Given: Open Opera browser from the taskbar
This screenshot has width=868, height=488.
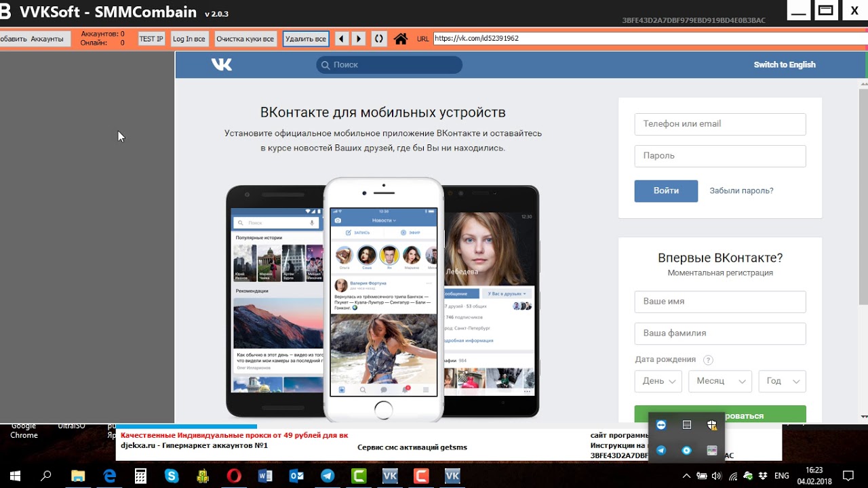Looking at the screenshot, I should (234, 476).
